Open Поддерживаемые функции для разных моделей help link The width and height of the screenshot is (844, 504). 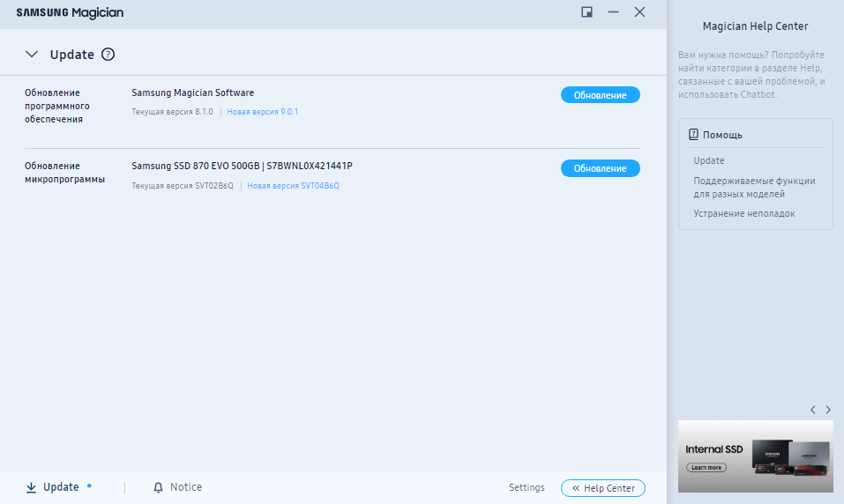754,187
